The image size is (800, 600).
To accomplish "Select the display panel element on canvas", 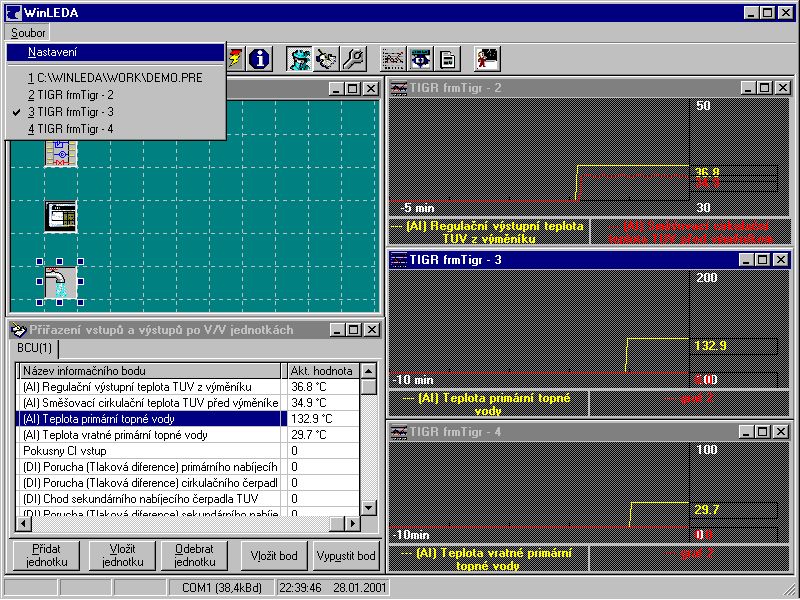I will click(60, 215).
